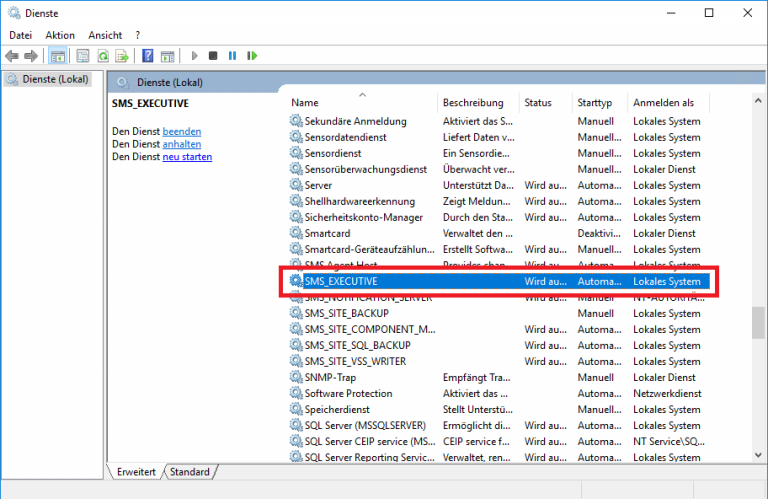Screen dimensions: 768x499
Task: Open the Datei menu
Action: (x=21, y=35)
